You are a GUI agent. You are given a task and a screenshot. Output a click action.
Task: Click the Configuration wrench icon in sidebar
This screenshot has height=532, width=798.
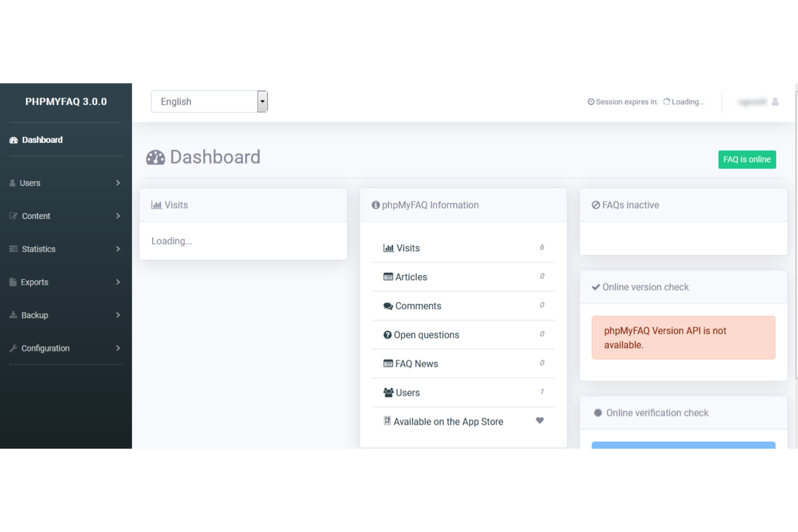point(13,348)
